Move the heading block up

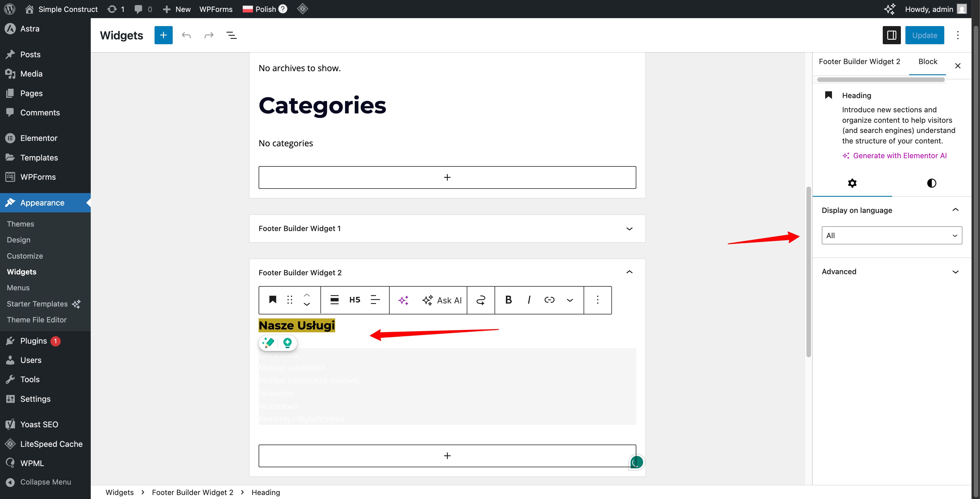point(307,295)
